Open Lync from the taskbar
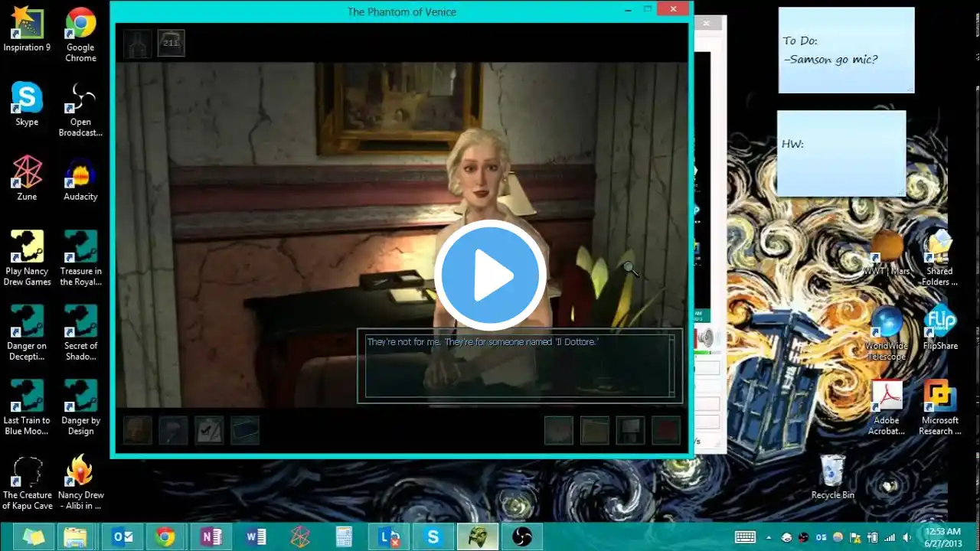 (389, 536)
